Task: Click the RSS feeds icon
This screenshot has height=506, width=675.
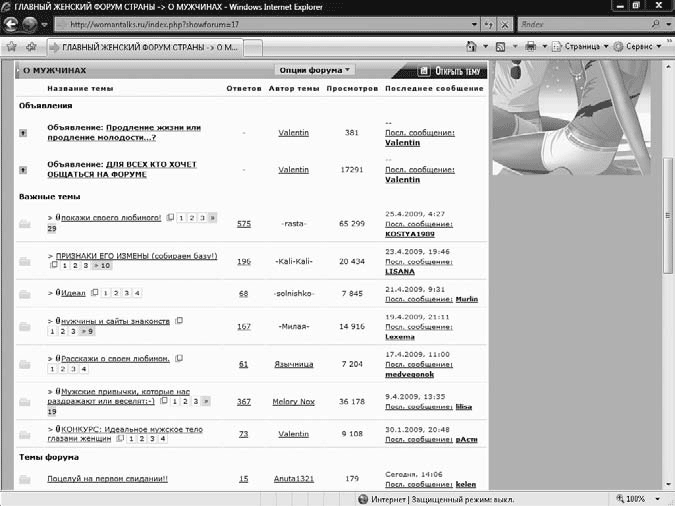Action: point(499,46)
